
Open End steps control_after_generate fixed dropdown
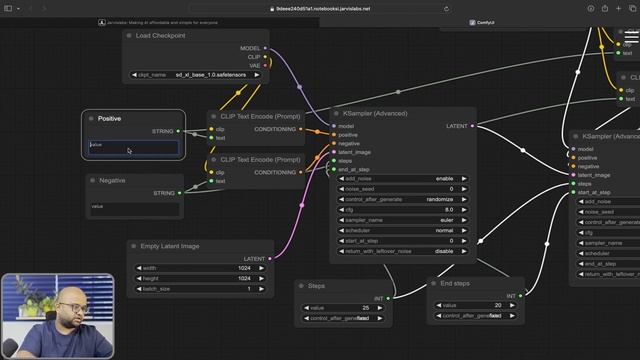(476, 316)
